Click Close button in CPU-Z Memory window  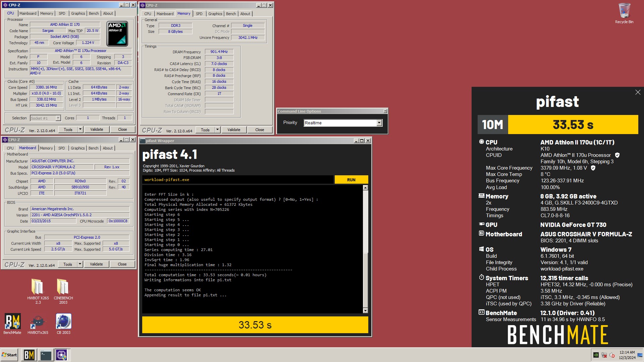260,130
